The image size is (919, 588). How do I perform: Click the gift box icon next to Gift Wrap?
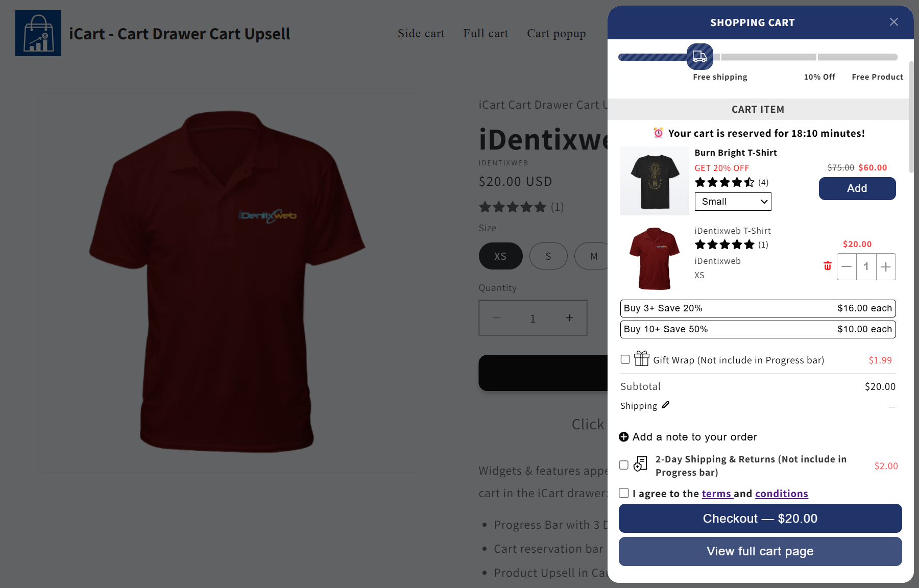coord(641,359)
